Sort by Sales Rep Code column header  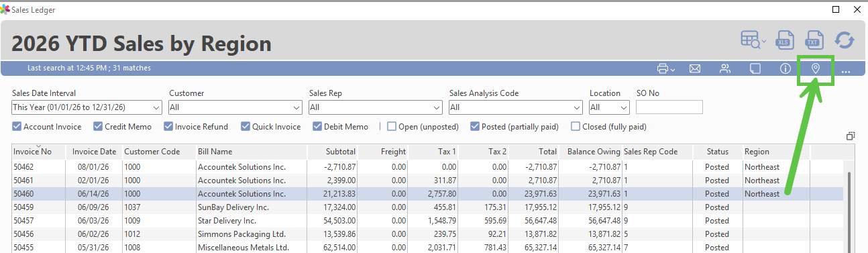[657, 152]
